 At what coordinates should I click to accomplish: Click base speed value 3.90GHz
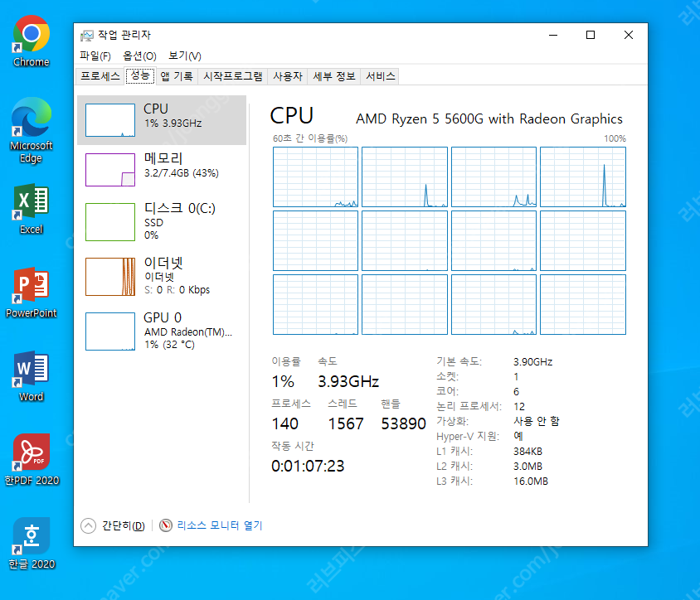533,362
